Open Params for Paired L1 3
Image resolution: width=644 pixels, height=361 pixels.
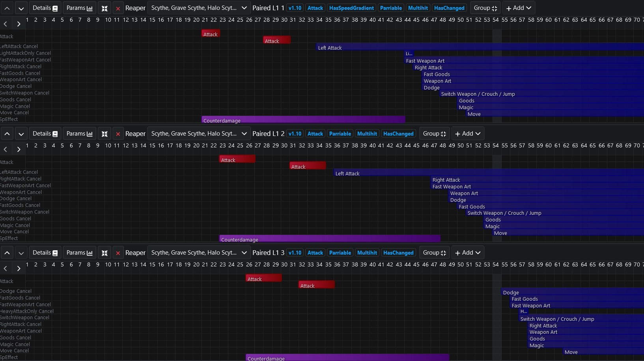click(79, 253)
